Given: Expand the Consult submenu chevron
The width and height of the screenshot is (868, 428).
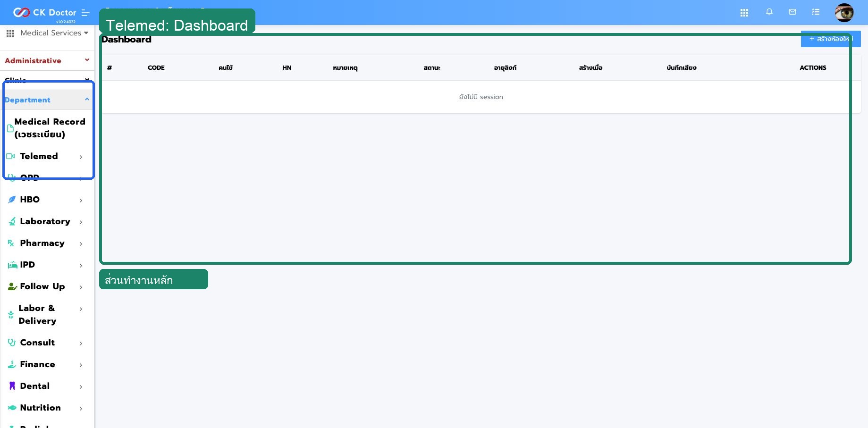Looking at the screenshot, I should 81,344.
